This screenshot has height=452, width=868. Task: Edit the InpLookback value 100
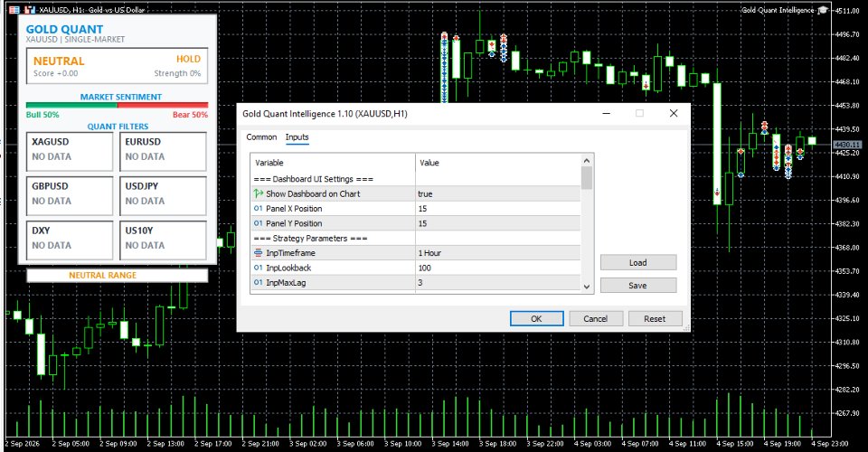point(497,268)
